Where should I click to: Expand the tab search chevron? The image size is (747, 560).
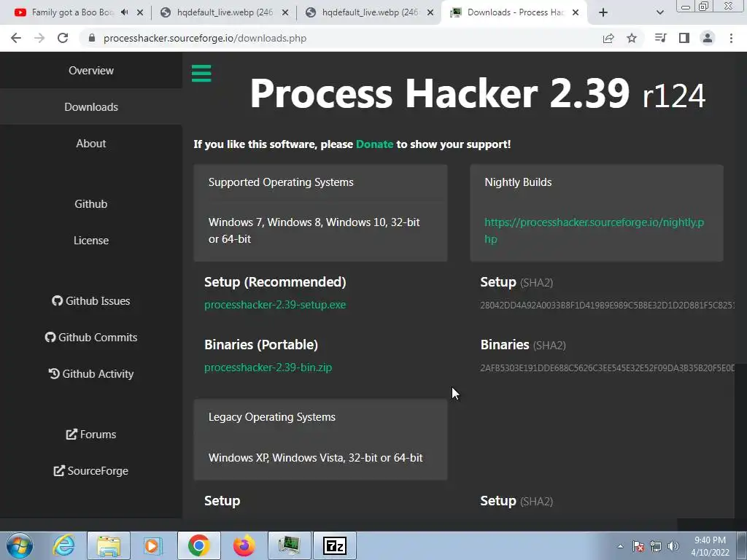(659, 12)
